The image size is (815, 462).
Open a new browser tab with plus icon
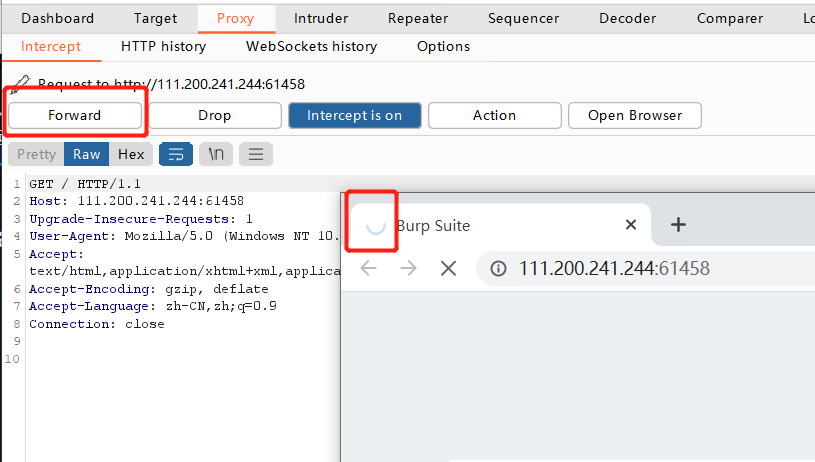click(678, 225)
